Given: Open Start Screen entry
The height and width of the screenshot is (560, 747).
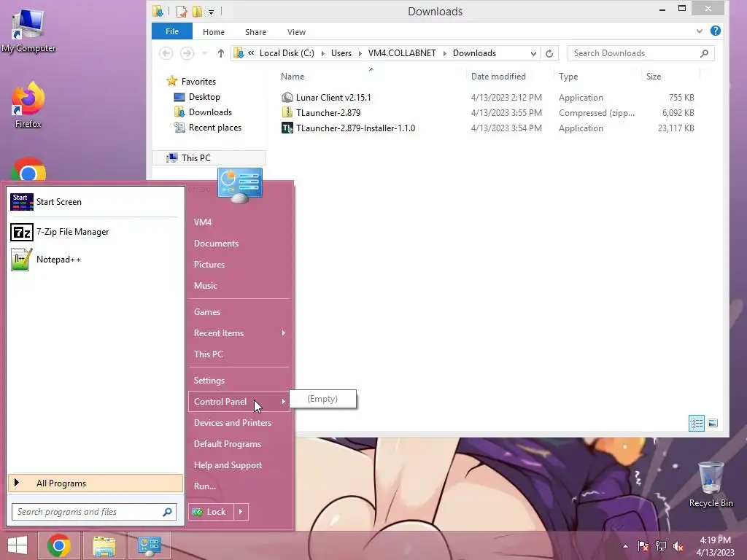Looking at the screenshot, I should coord(94,202).
